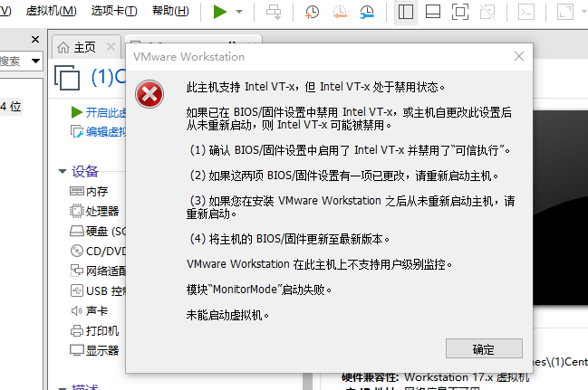Click the revert to snapshot icon
Screen dimensions: 588x390
339,12
